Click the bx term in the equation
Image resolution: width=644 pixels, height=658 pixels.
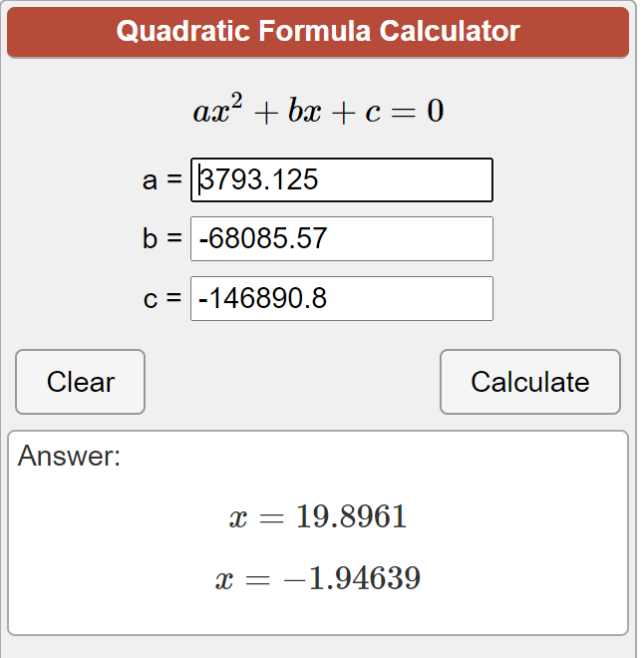(305, 112)
